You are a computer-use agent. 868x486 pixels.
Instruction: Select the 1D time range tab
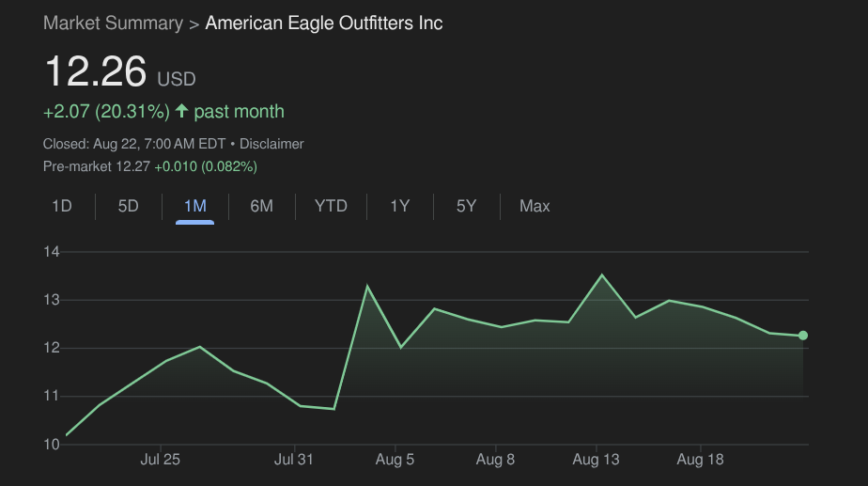pos(62,206)
